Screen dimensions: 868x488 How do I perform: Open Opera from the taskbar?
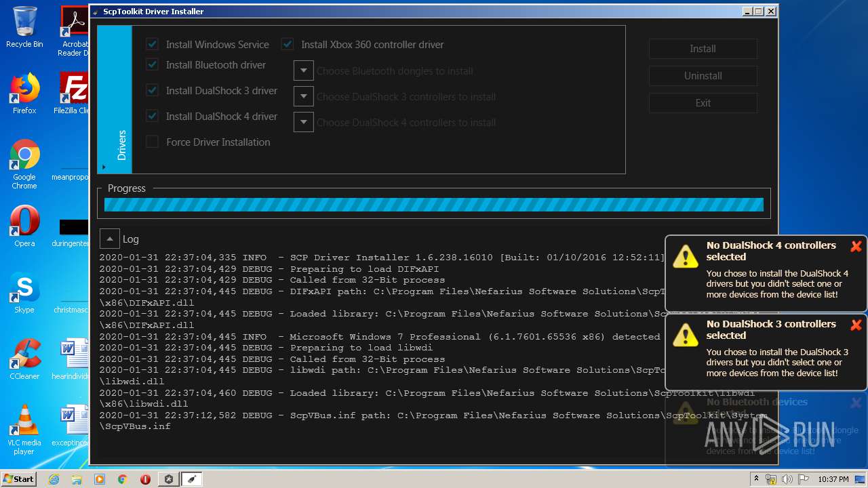(x=145, y=479)
